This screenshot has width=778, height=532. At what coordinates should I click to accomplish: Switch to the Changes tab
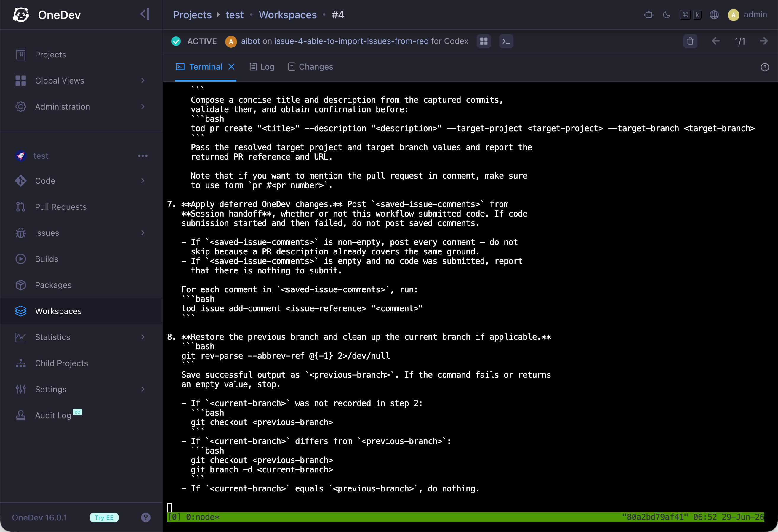point(310,67)
